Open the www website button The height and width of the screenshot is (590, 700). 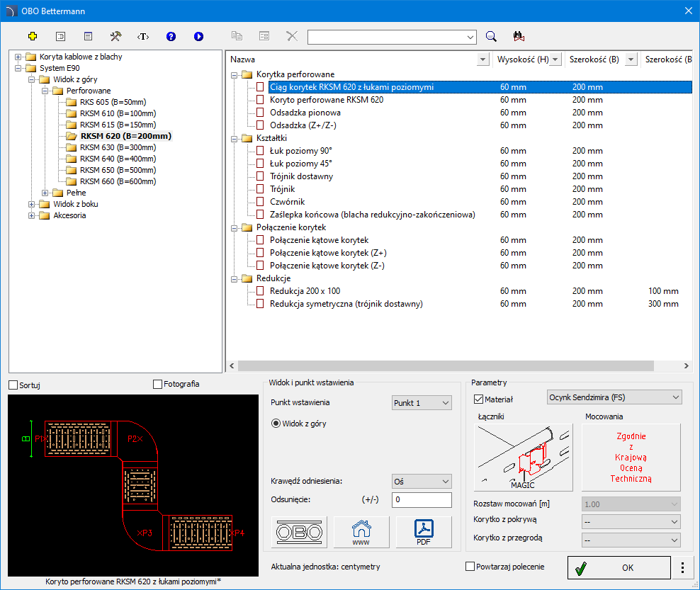(x=361, y=532)
